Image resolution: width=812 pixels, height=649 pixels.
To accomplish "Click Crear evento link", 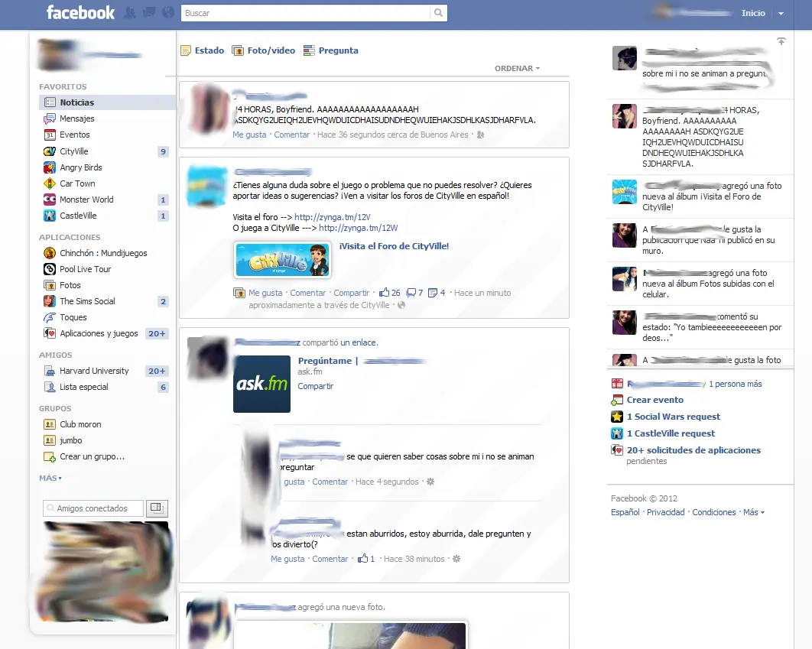I will [654, 400].
